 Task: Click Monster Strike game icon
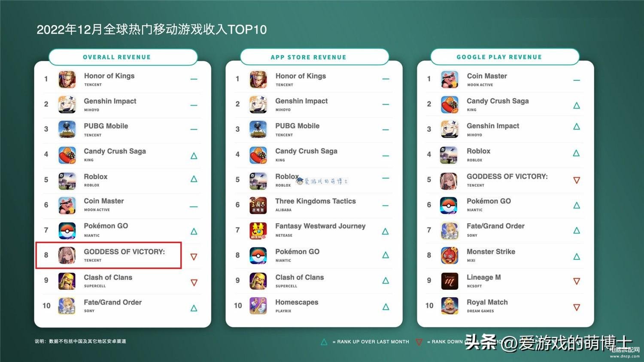coord(450,256)
